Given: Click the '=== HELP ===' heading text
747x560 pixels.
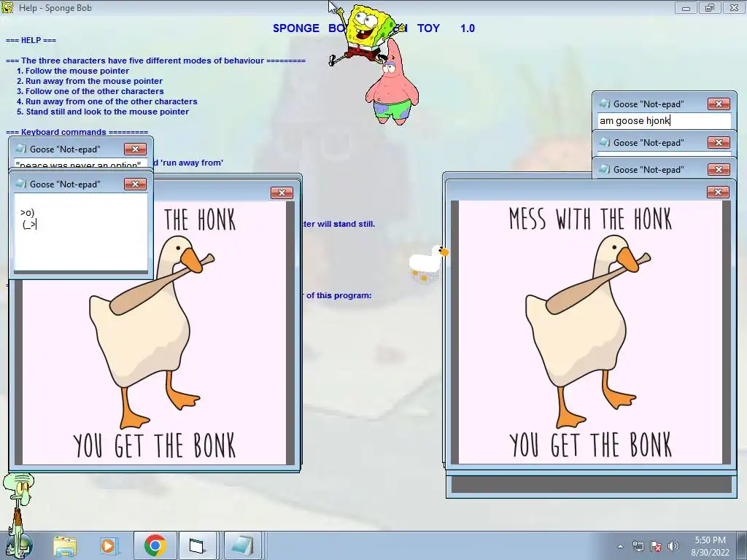Looking at the screenshot, I should 31,40.
